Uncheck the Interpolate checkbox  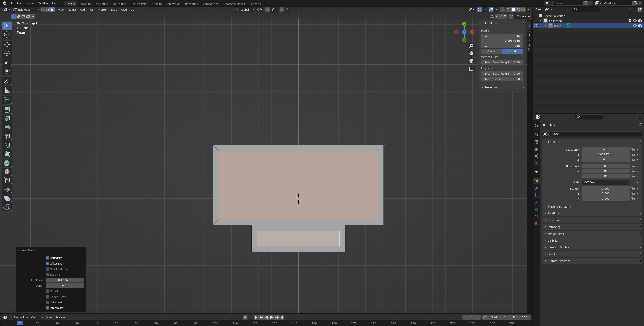(47, 308)
